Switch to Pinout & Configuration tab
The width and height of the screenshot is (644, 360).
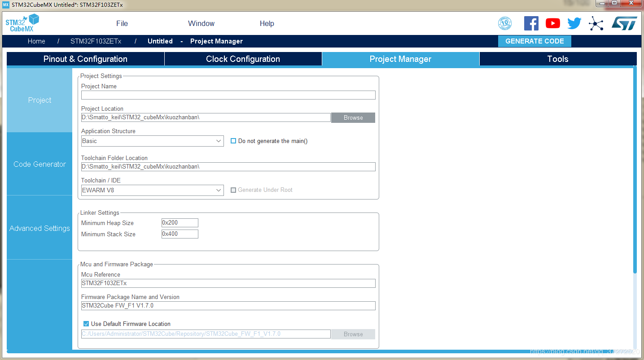[85, 59]
